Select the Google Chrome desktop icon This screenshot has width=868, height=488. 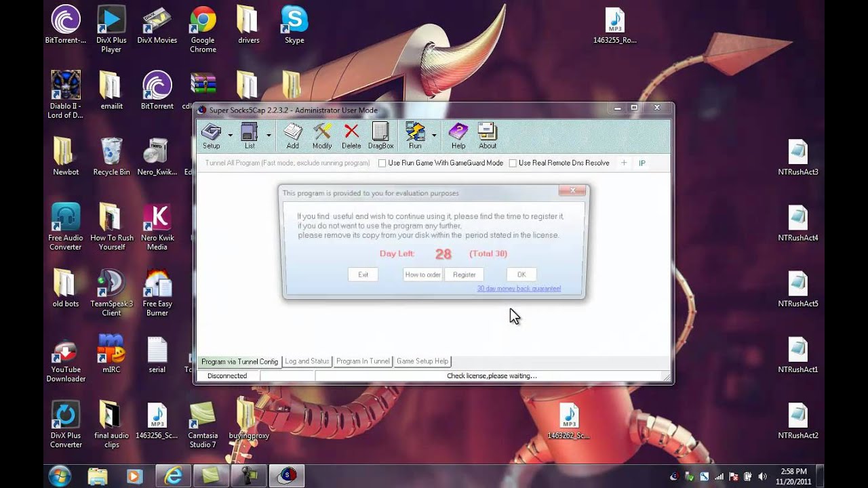(203, 29)
